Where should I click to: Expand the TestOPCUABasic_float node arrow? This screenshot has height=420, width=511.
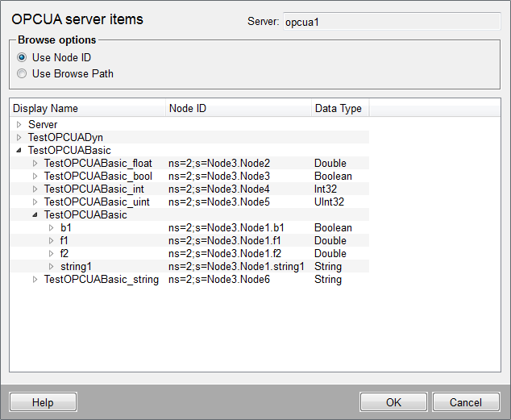click(x=35, y=164)
